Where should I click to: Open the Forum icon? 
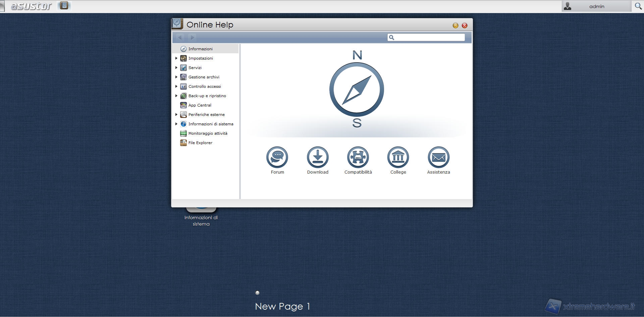click(x=277, y=157)
